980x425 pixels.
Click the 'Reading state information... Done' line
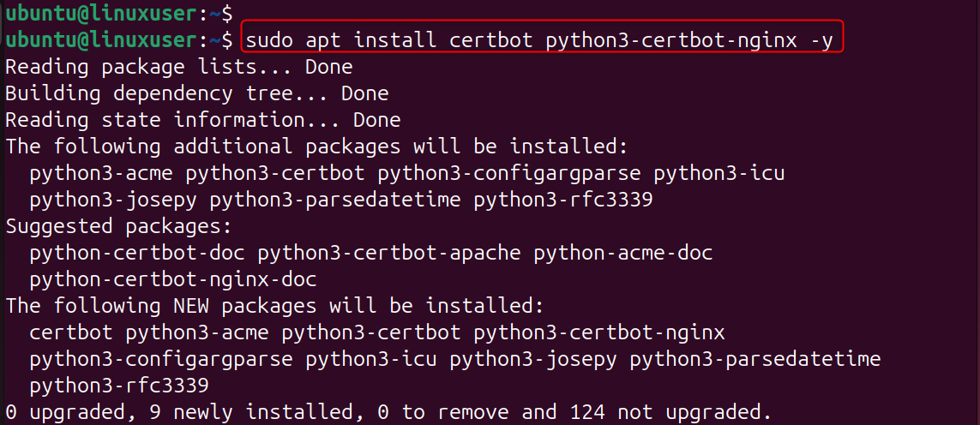[202, 120]
